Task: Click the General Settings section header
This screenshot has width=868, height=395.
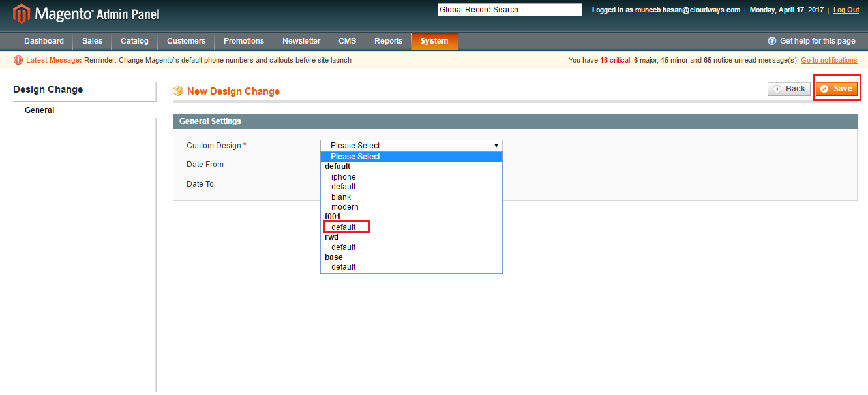Action: [x=515, y=121]
